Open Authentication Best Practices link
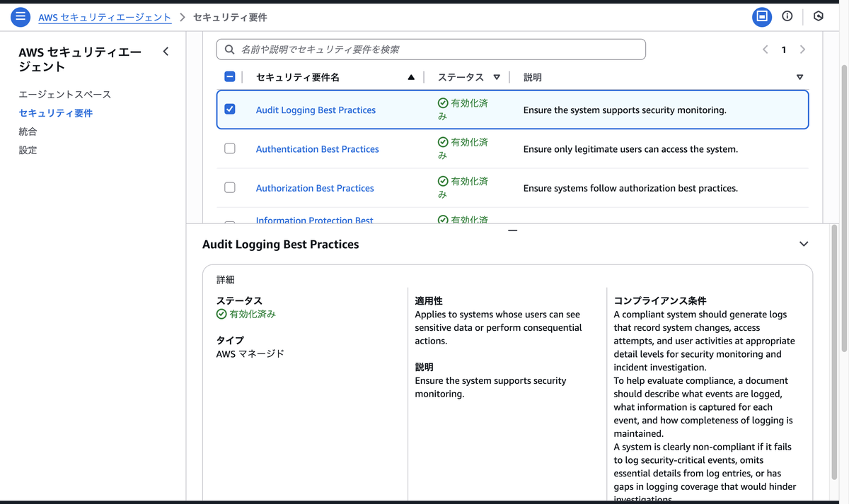Viewport: 849px width, 504px height. click(x=317, y=149)
